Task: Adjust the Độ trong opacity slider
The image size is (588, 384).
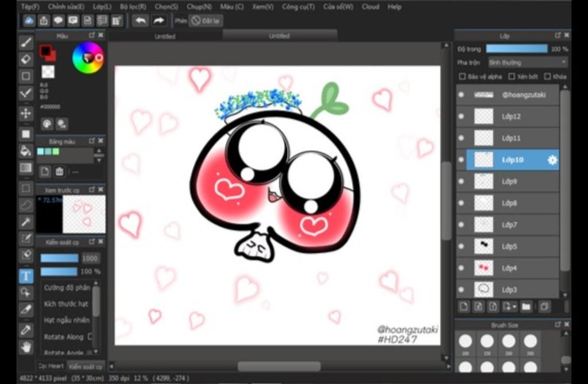Action: point(517,49)
